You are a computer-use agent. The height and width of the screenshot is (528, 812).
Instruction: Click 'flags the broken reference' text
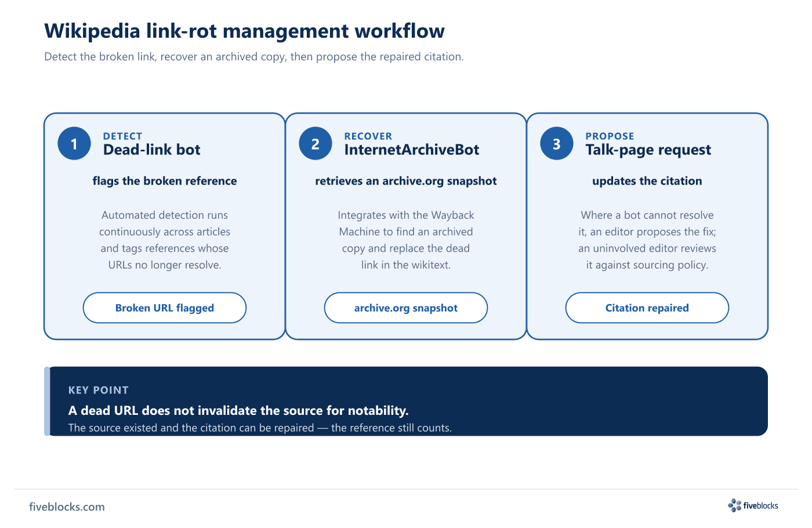point(165,181)
